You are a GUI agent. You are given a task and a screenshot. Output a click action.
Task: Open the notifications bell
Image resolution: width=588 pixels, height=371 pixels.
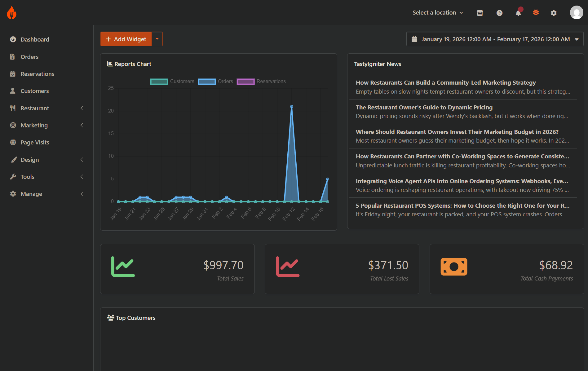pyautogui.click(x=518, y=13)
